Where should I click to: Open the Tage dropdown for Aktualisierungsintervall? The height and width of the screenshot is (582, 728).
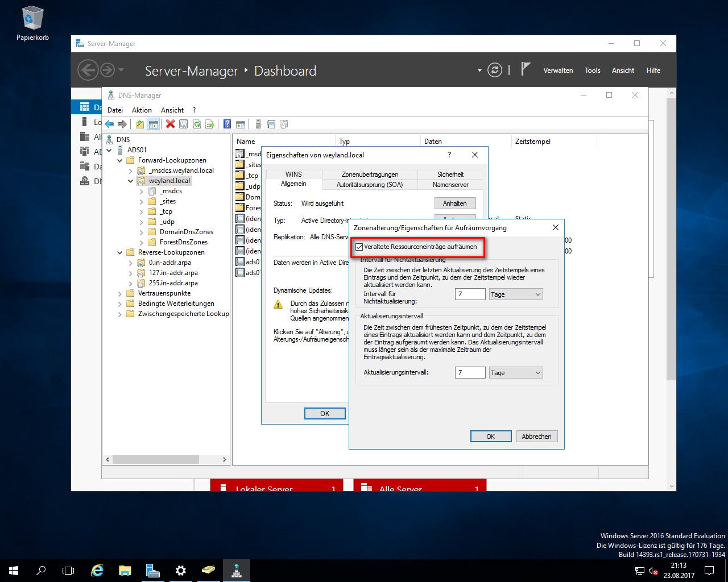[x=515, y=372]
